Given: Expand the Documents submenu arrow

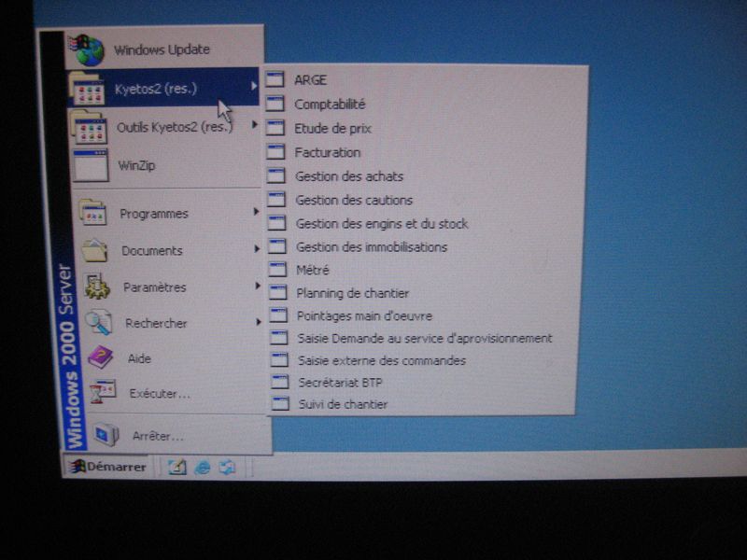Looking at the screenshot, I should coord(258,248).
